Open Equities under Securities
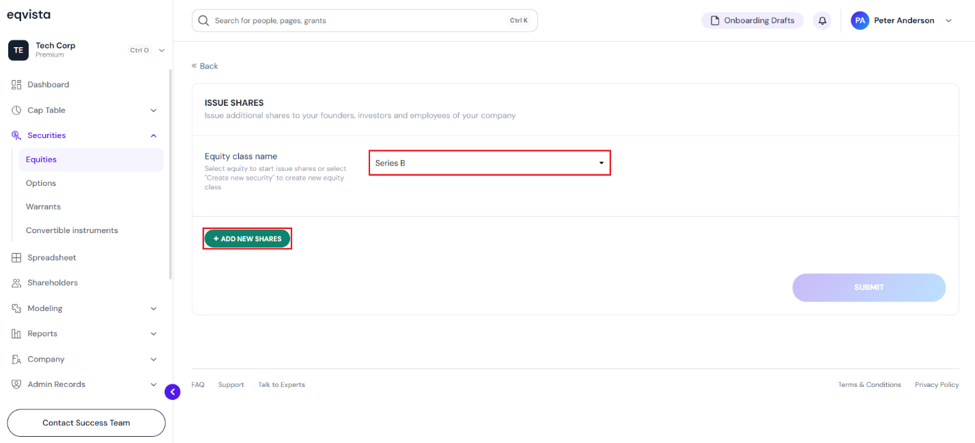 pyautogui.click(x=91, y=159)
